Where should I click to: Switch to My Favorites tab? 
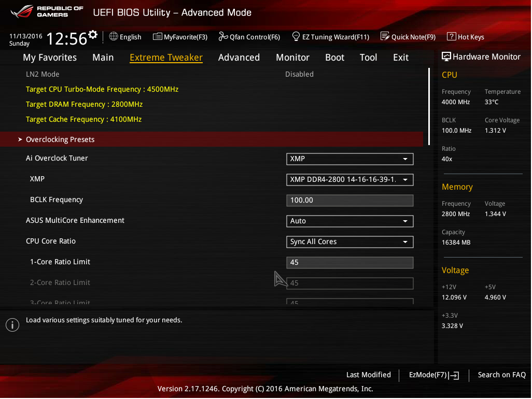pos(50,58)
